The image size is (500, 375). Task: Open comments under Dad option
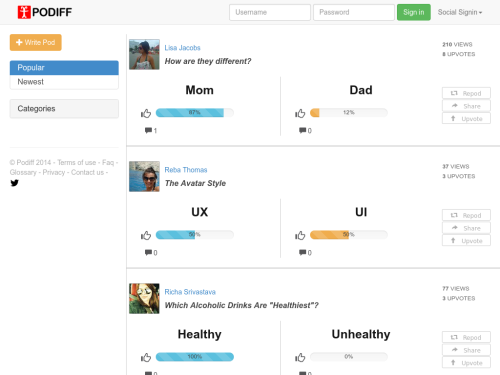tap(305, 130)
